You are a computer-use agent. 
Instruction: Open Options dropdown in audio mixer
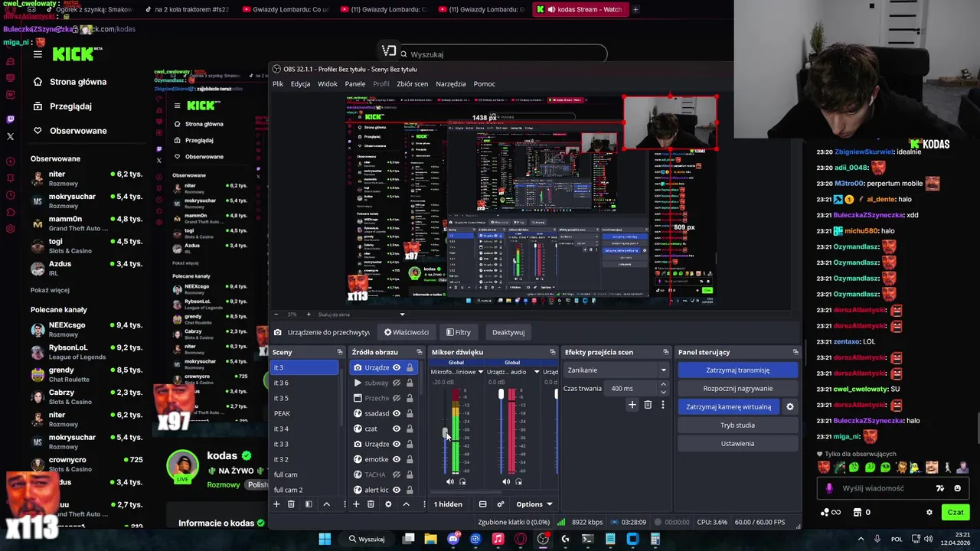pos(534,504)
